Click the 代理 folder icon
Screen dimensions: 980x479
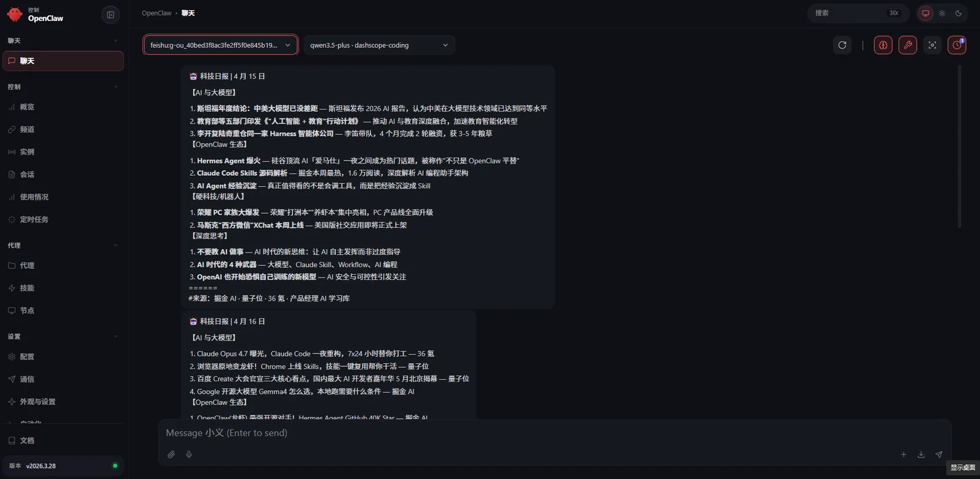(x=12, y=266)
